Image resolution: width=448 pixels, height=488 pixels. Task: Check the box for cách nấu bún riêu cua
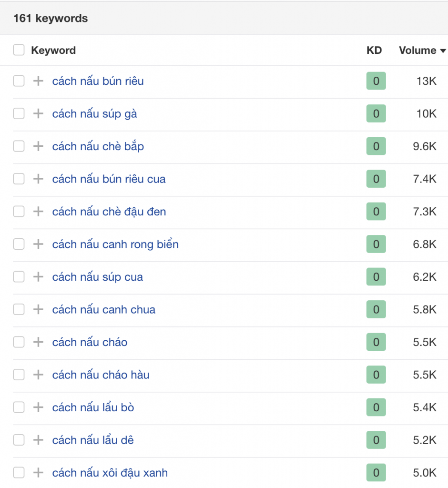pyautogui.click(x=19, y=179)
